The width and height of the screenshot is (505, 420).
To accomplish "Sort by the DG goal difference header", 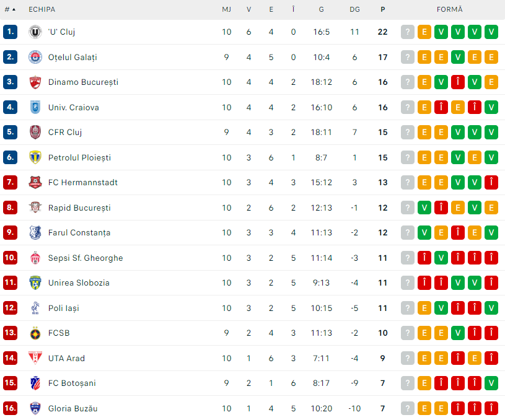I will coord(354,10).
